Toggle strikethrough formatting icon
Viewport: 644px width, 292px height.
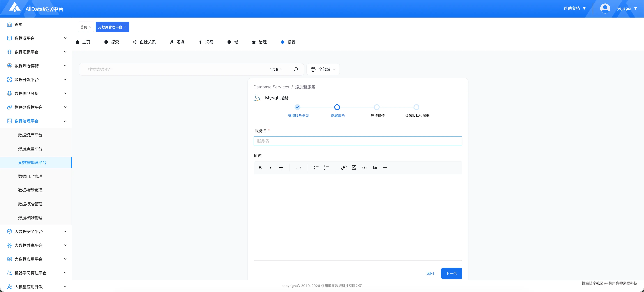tap(281, 168)
